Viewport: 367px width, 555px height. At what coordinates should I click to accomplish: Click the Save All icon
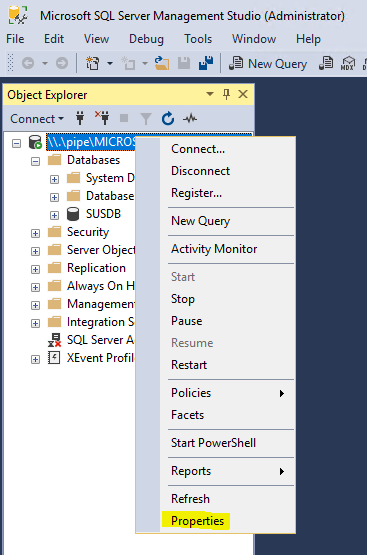206,63
